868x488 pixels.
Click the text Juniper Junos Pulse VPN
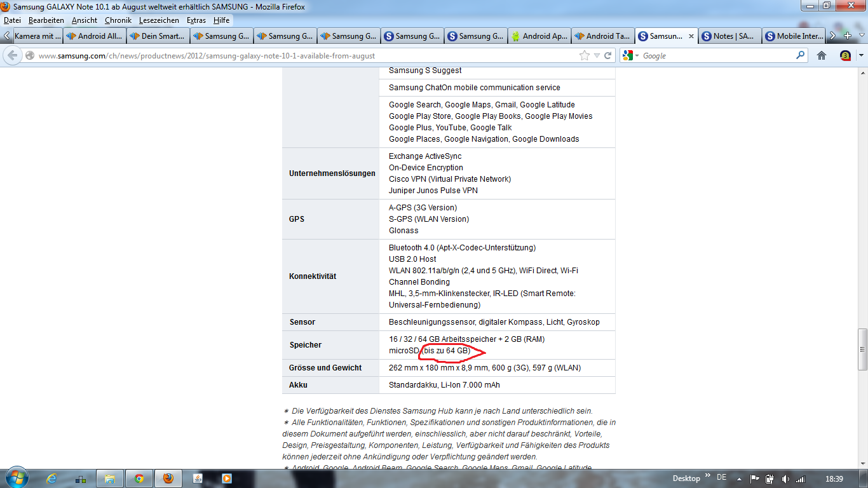[x=433, y=191]
